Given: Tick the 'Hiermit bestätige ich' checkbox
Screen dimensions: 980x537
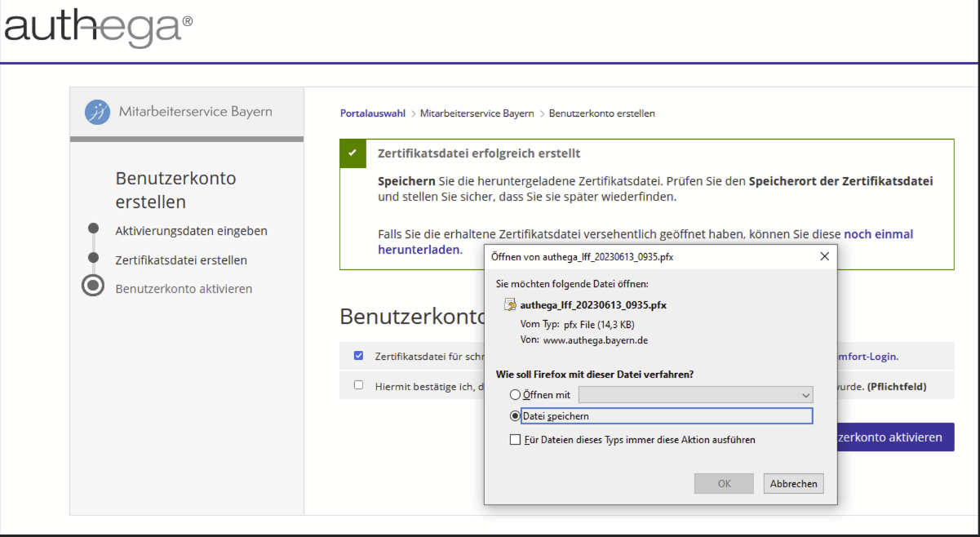Looking at the screenshot, I should point(358,385).
